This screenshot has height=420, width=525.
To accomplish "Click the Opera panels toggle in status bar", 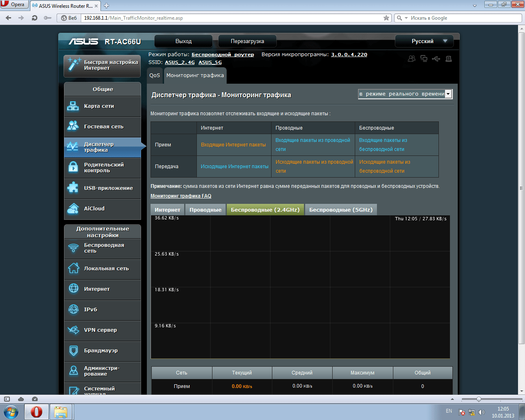I will tap(7, 399).
